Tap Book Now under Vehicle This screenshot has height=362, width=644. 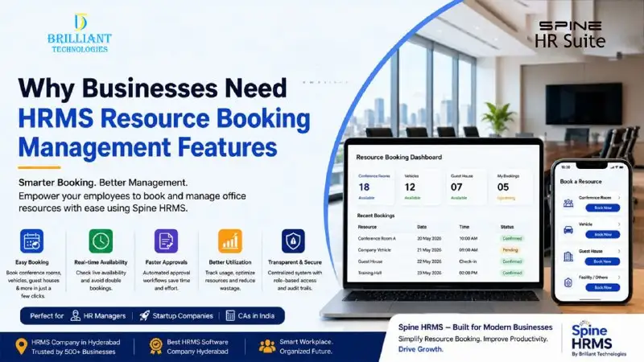click(602, 235)
